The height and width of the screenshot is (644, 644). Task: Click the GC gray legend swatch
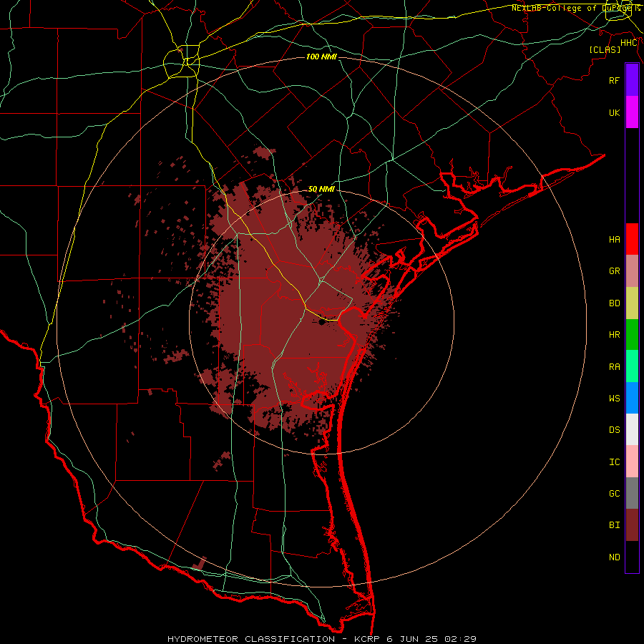click(x=632, y=493)
